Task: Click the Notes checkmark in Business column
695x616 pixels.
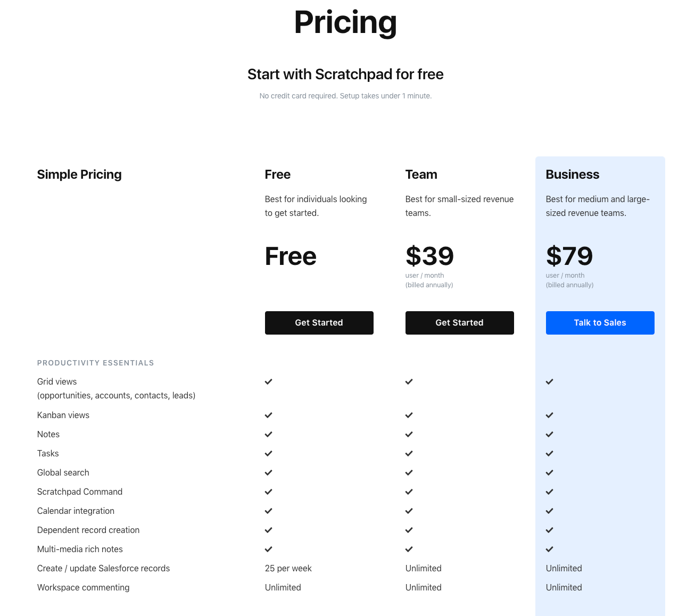Action: point(549,434)
